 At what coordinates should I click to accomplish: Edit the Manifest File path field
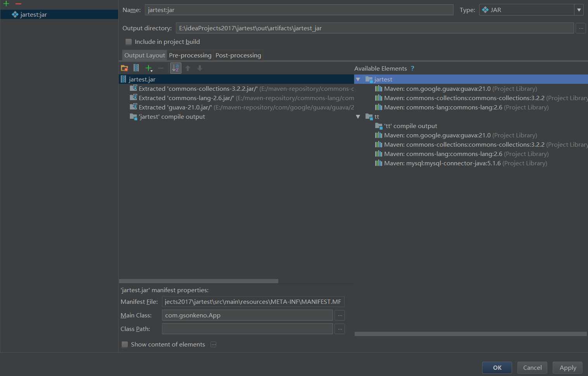coord(253,301)
